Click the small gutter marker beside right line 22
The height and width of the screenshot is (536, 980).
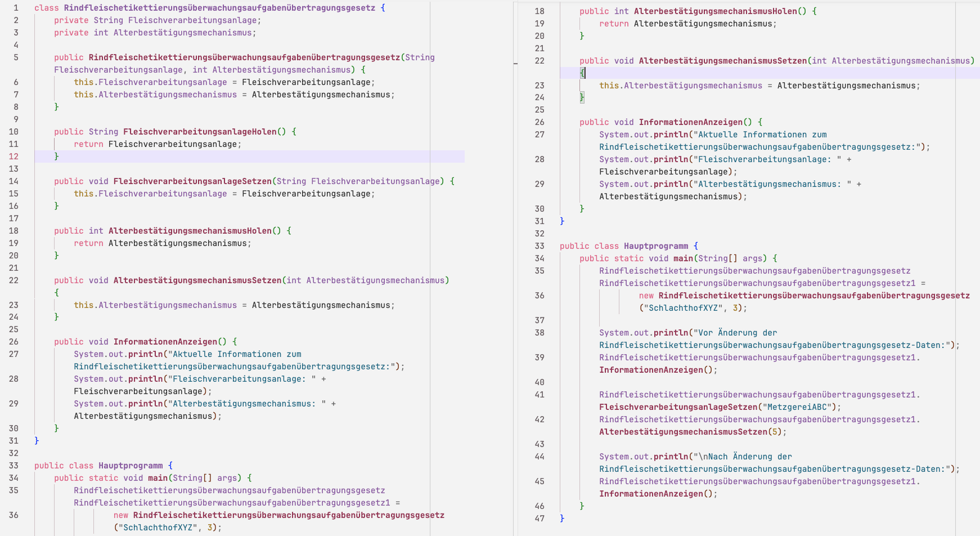[x=516, y=64]
